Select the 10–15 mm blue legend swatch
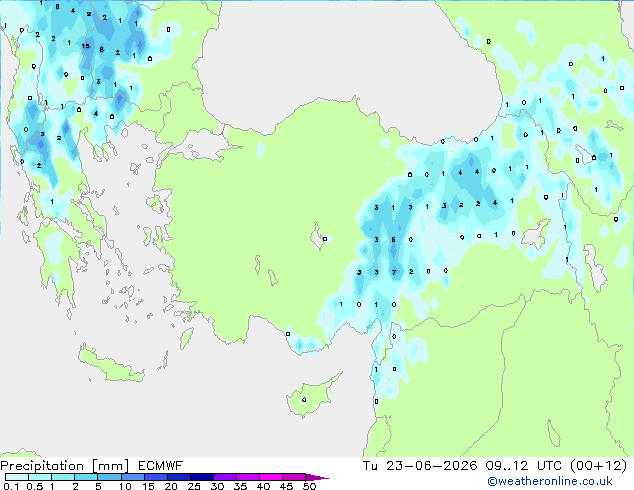This screenshot has height=490, width=634. coord(132,477)
